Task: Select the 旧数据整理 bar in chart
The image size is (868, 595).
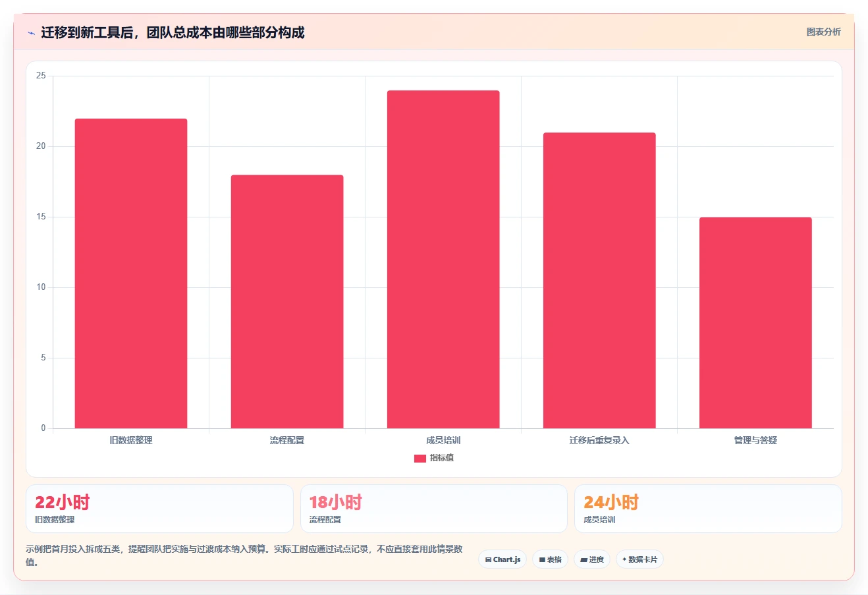Action: (x=131, y=273)
